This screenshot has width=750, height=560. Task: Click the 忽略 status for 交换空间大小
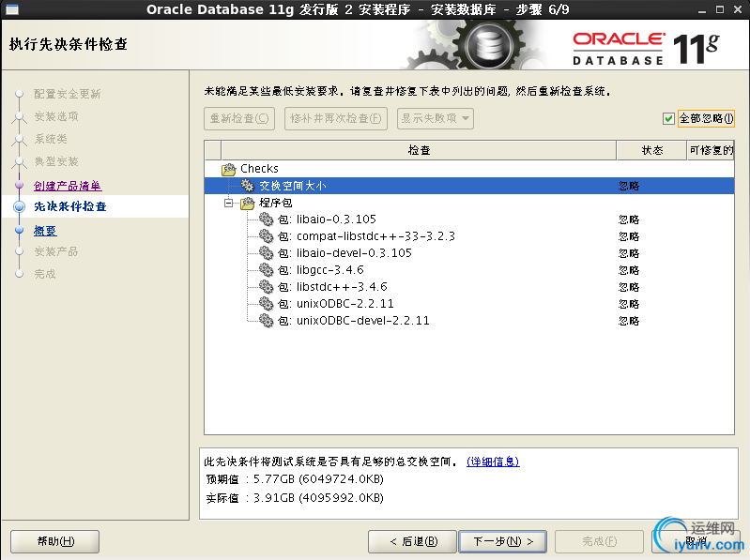629,186
